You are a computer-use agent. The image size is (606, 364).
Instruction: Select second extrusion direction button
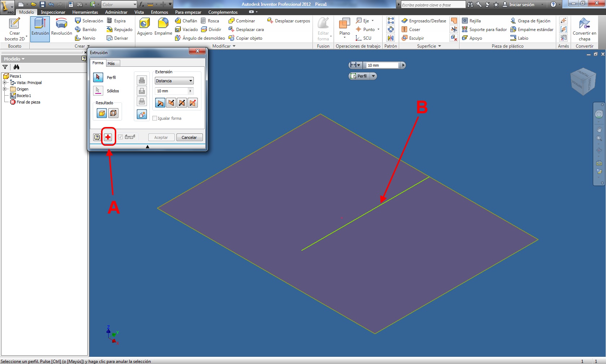[x=171, y=103]
